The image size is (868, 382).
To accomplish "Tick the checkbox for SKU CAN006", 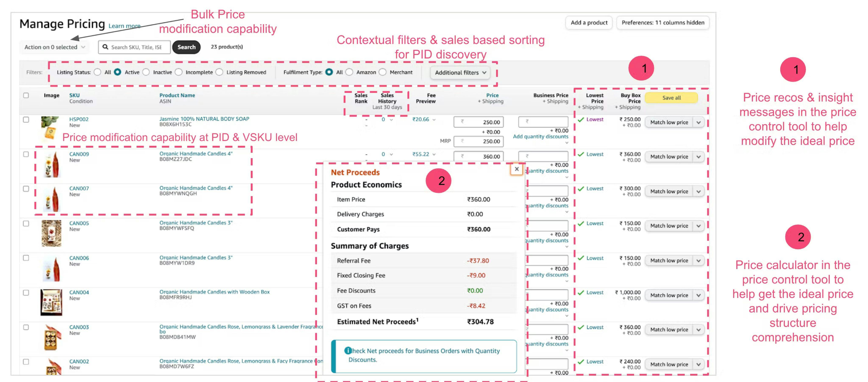I will point(26,258).
